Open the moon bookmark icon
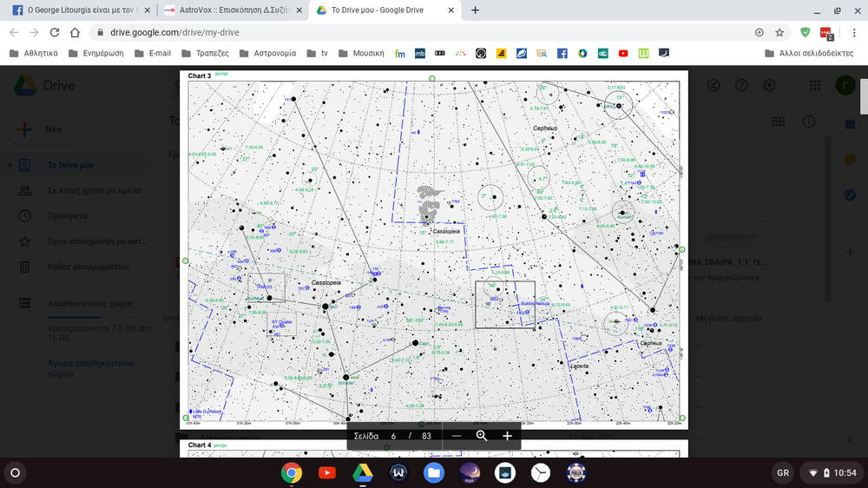Screen dimensions: 868x488 [x=664, y=53]
